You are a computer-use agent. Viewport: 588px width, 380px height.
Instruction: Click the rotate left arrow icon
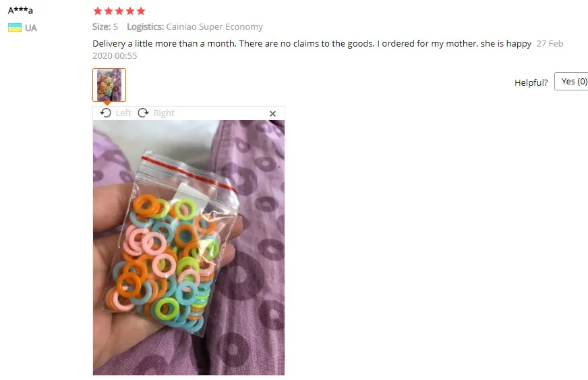(x=106, y=113)
